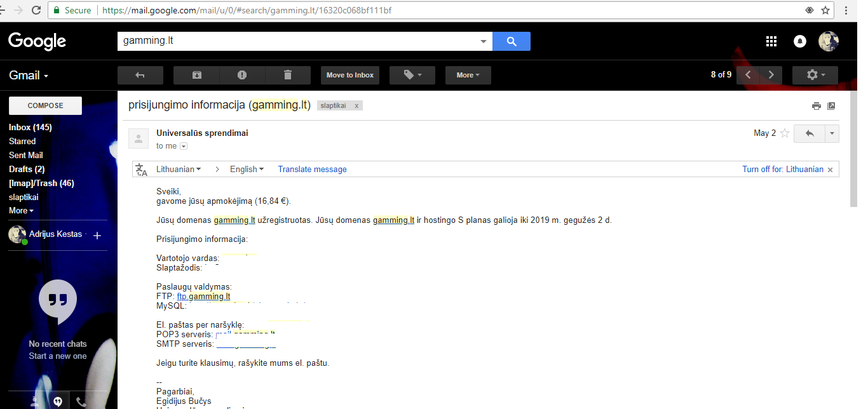Click the blue search magnifier button
The width and height of the screenshot is (868, 409).
click(512, 41)
